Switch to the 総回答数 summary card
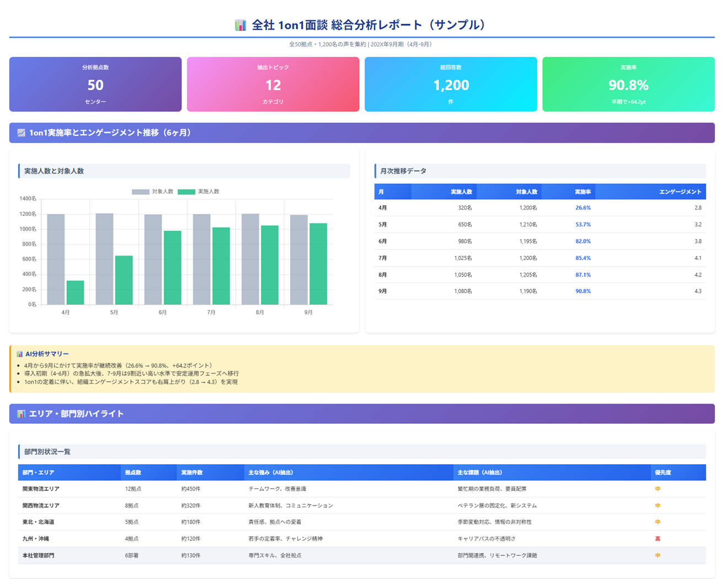This screenshot has height=579, width=728. [x=451, y=84]
